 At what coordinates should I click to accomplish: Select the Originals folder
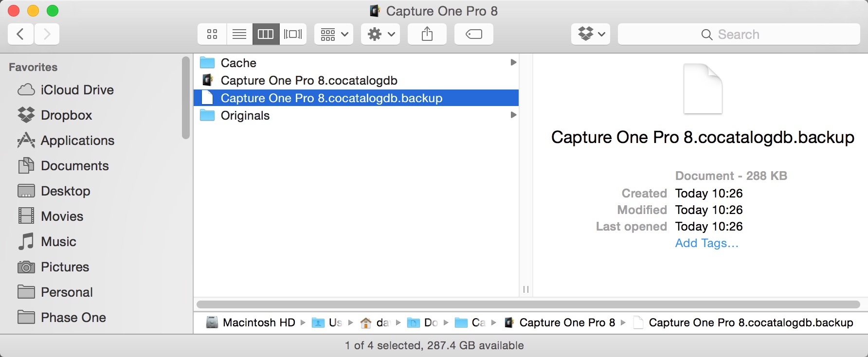coord(356,115)
